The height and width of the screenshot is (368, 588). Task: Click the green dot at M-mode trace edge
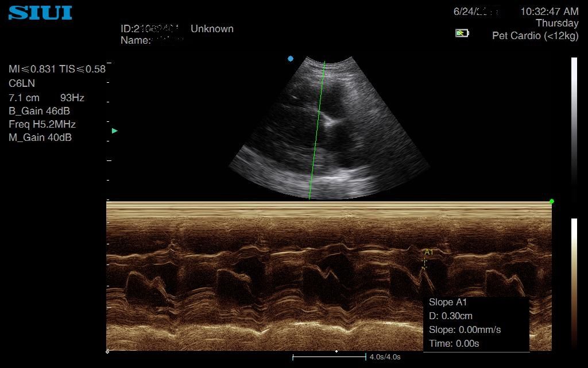[x=552, y=202]
